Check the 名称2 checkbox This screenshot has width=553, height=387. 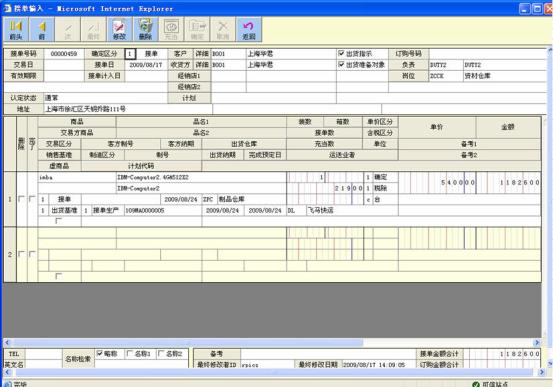tap(160, 353)
